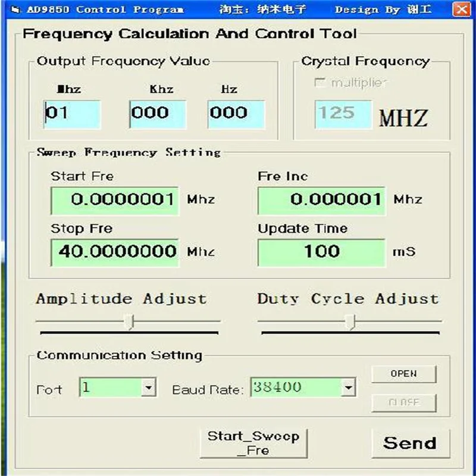Click the CLOSE port button
This screenshot has width=476, height=476.
pyautogui.click(x=404, y=403)
